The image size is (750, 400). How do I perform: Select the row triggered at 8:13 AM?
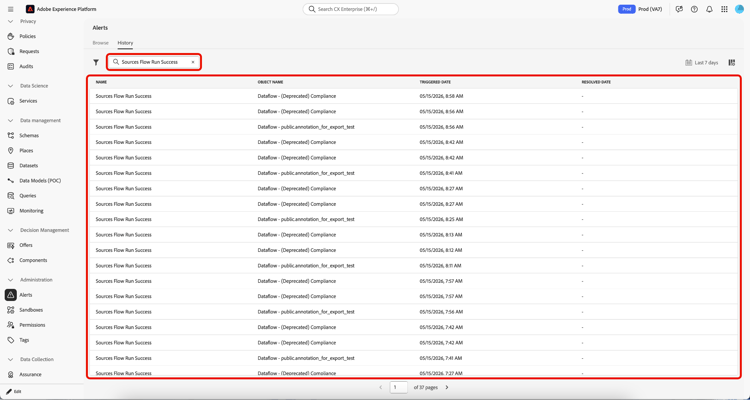pyautogui.click(x=413, y=235)
